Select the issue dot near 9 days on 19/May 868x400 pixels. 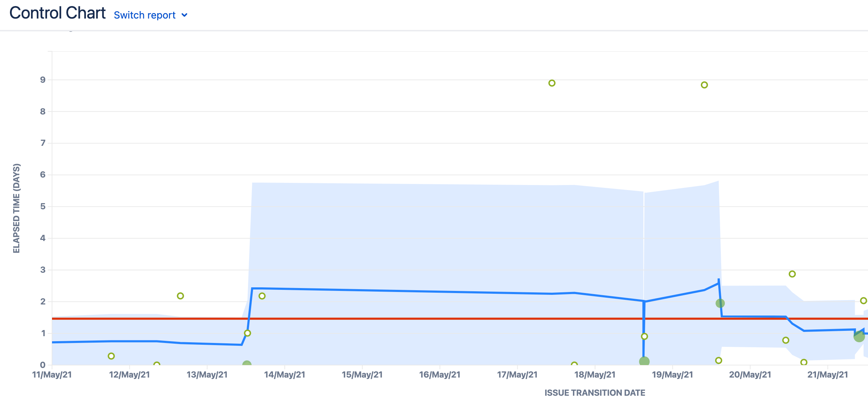click(x=704, y=85)
